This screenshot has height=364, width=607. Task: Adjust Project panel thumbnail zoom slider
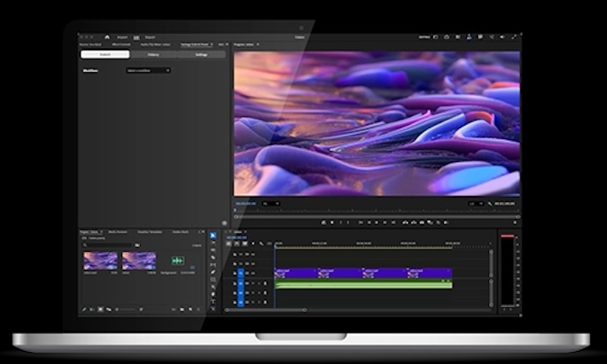(127, 310)
